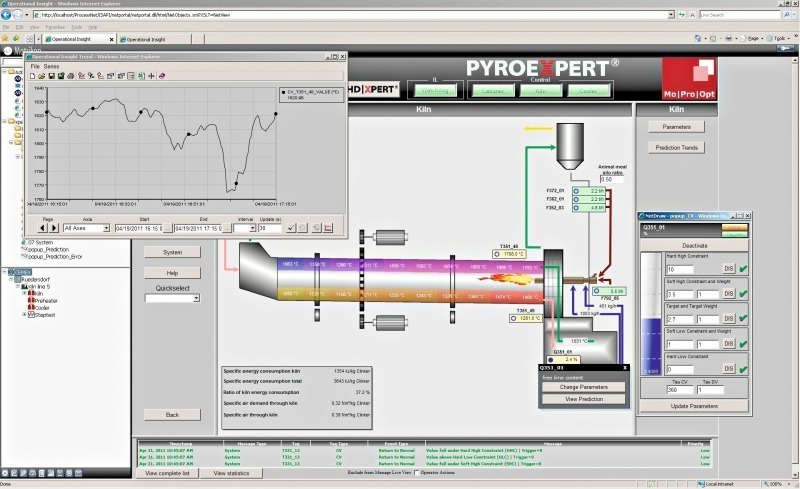This screenshot has height=489, width=800.
Task: Open the All Axes dropdown
Action: coord(106,228)
